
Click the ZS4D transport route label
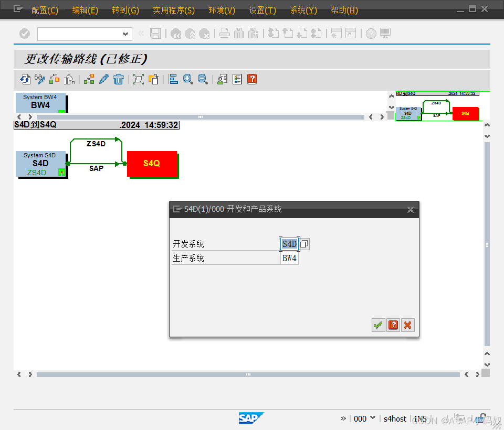point(96,144)
